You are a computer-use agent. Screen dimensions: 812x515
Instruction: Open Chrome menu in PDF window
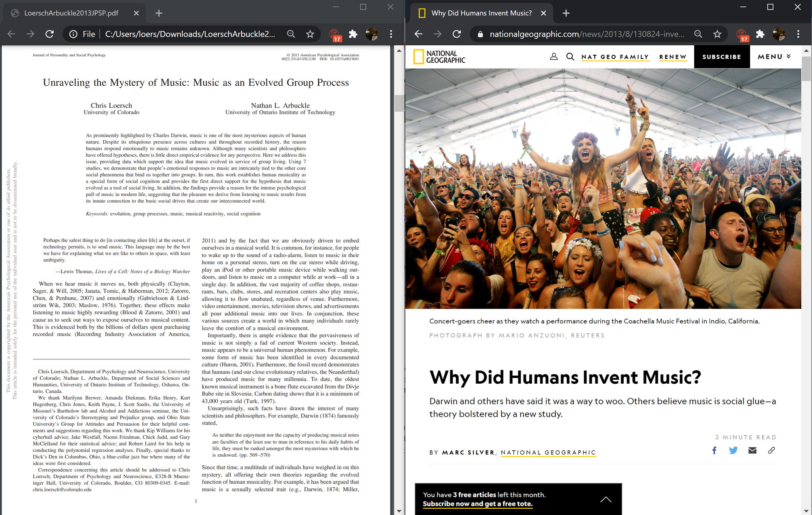391,34
